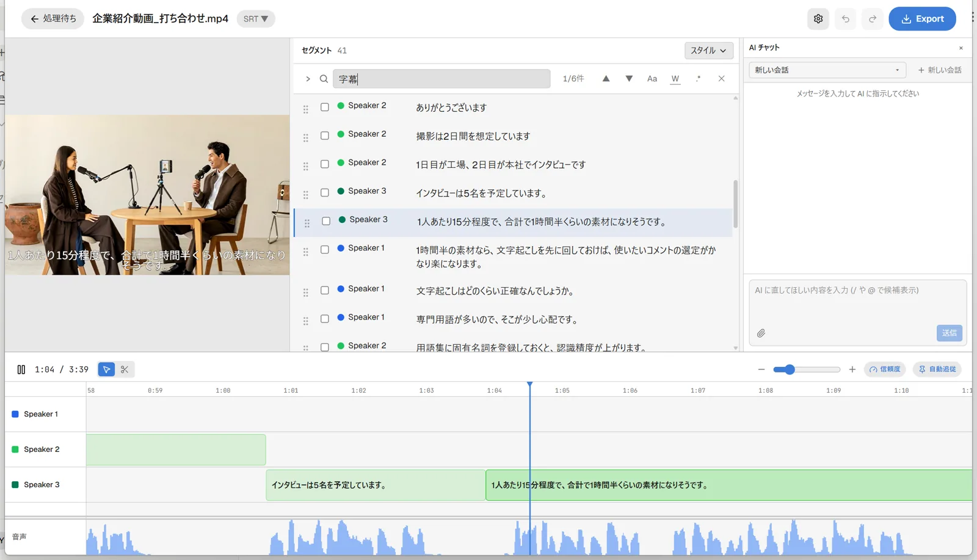
Task: Start a new chat with + 新しい会話
Action: coord(939,70)
